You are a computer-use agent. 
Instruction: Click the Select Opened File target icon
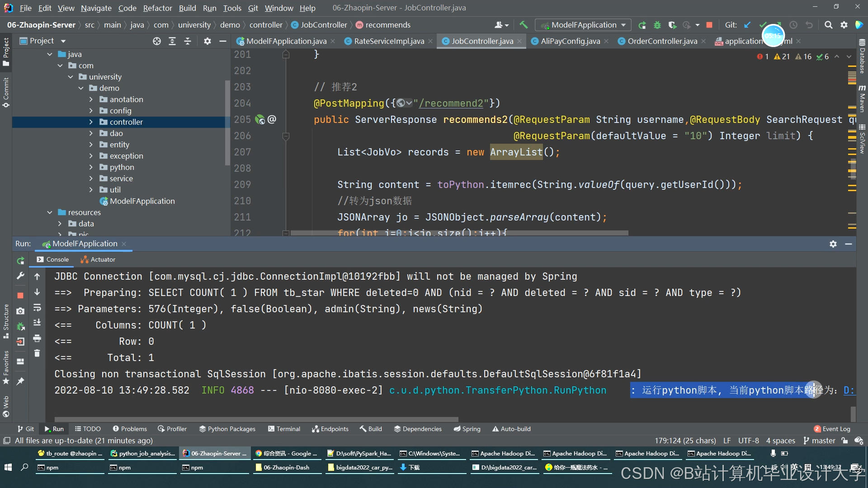pos(157,41)
